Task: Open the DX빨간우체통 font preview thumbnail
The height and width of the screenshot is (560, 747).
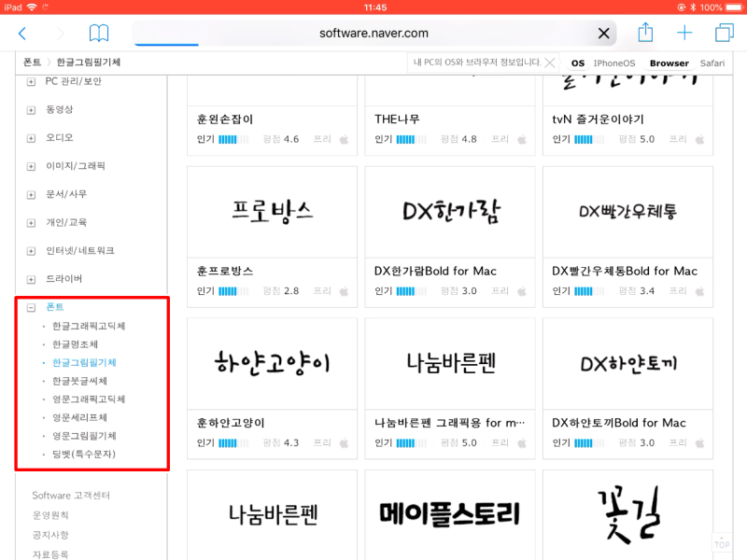Action: (627, 212)
